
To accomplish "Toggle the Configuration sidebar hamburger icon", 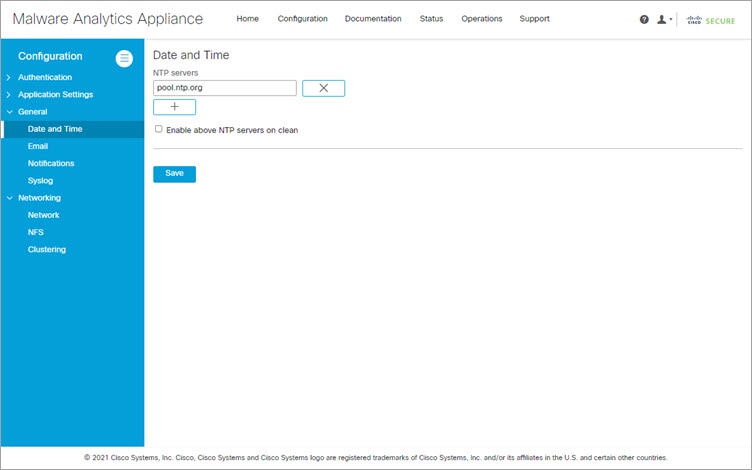I will [124, 59].
